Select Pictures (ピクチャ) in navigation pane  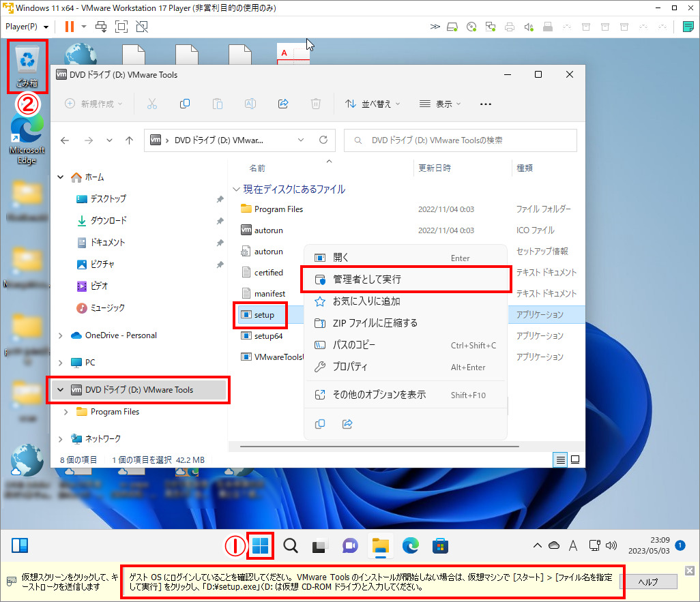coord(102,264)
